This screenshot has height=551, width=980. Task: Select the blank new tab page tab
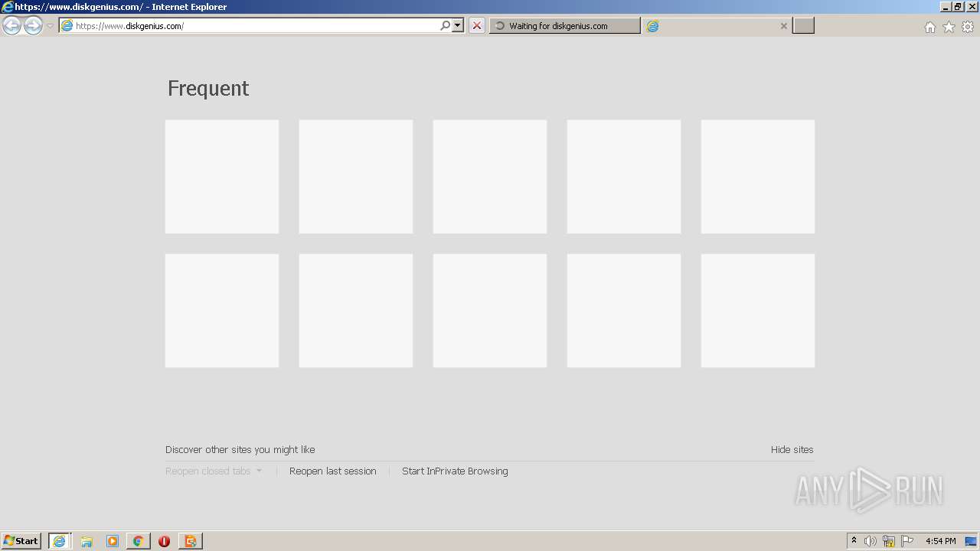pyautogui.click(x=717, y=26)
